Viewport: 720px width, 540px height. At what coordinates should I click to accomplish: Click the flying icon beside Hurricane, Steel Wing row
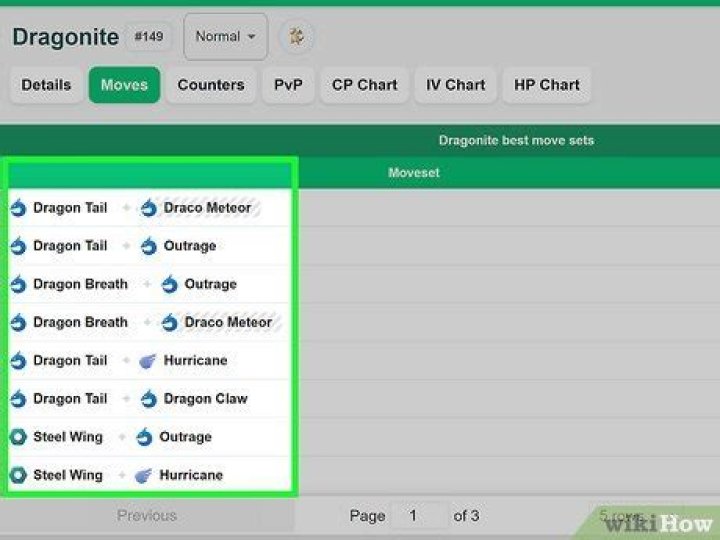[143, 476]
